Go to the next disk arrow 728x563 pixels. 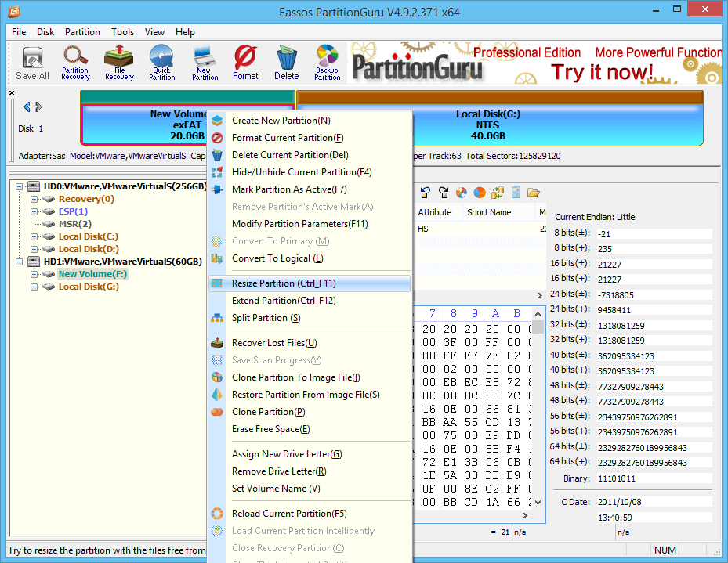click(x=39, y=107)
